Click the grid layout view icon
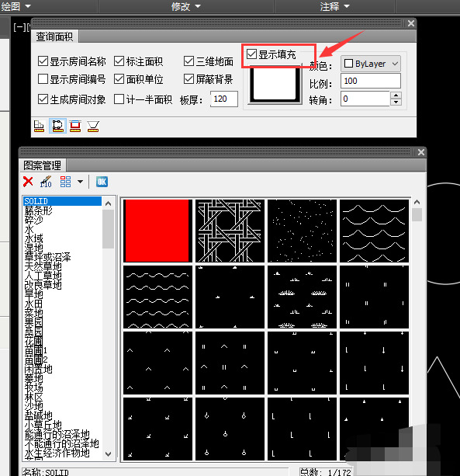 (x=65, y=182)
